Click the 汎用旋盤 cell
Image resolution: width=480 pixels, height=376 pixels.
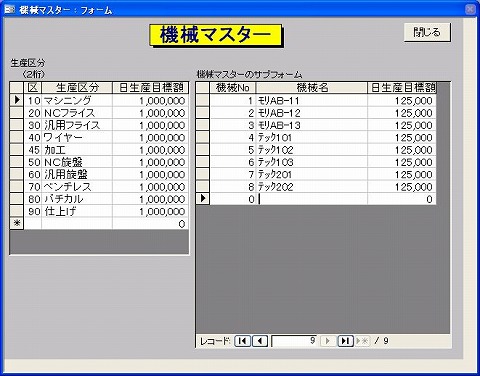click(77, 174)
